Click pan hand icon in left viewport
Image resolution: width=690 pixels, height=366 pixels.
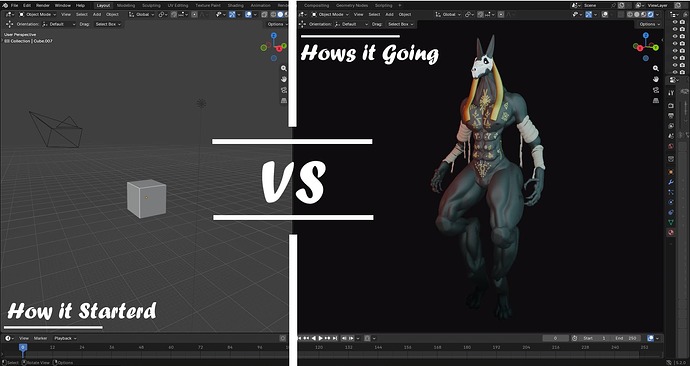284,79
